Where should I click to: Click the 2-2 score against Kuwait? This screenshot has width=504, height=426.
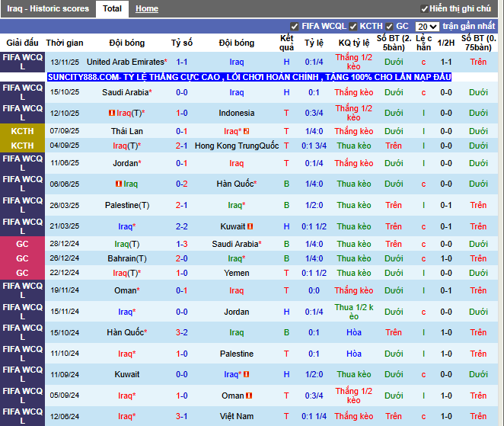pyautogui.click(x=182, y=226)
